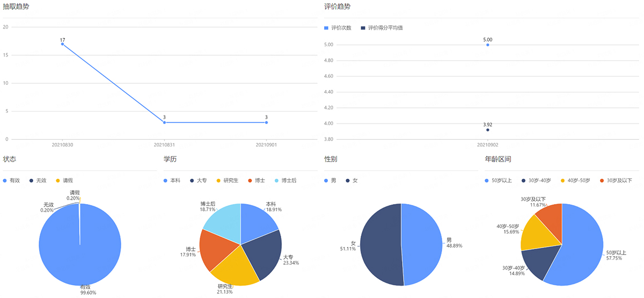The width and height of the screenshot is (644, 298).
Task: Toggle the 40岁-50岁 legend entry
Action: tap(575, 180)
